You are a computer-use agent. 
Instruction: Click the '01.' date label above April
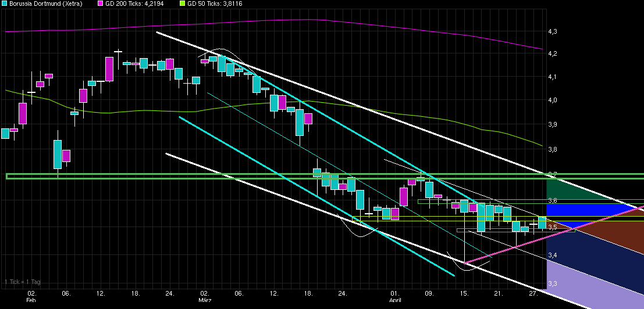[x=394, y=294]
